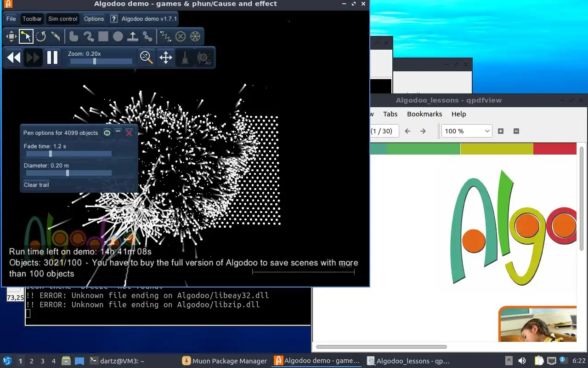The width and height of the screenshot is (588, 368).
Task: Choose the Drag/Select arrow tool
Action: pyautogui.click(x=26, y=36)
